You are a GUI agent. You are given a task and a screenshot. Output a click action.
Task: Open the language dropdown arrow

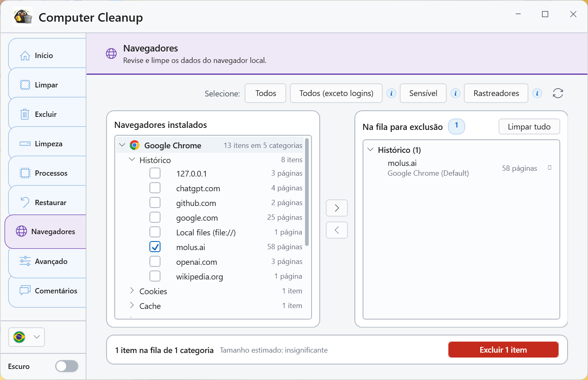click(x=37, y=337)
